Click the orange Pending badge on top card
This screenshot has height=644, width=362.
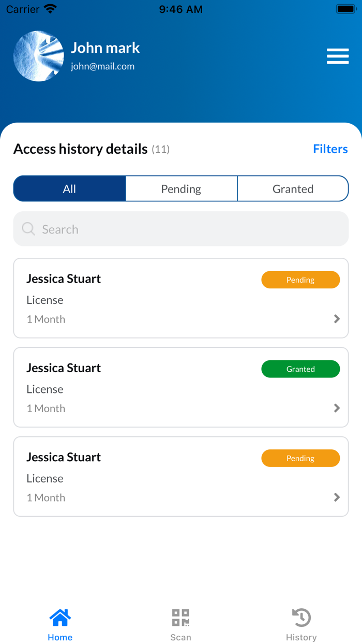[x=300, y=280]
